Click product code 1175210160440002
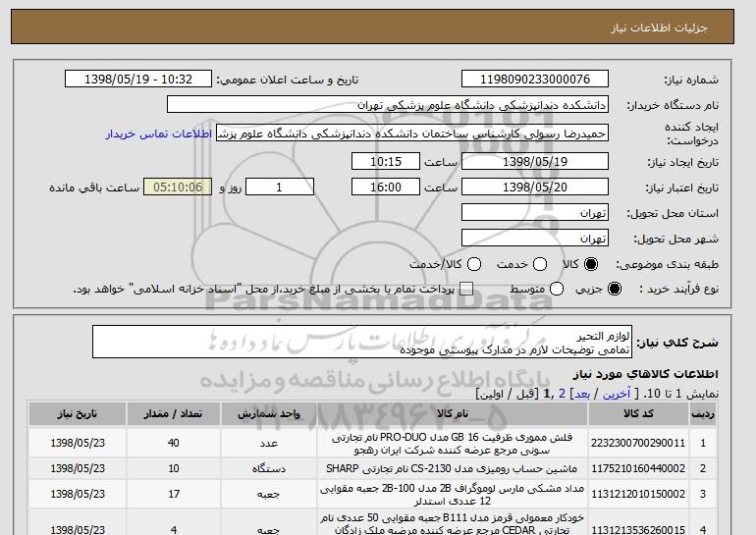The height and width of the screenshot is (535, 756). point(638,468)
